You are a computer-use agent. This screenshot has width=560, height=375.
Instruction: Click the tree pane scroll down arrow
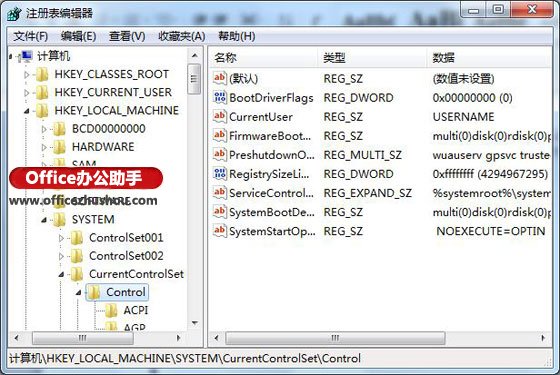click(x=195, y=323)
